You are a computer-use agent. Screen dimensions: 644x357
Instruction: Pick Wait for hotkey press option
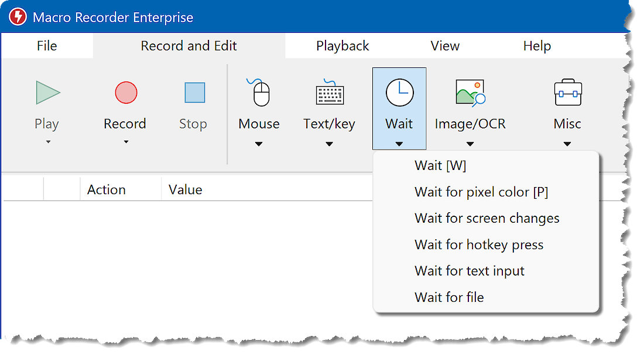tap(479, 244)
